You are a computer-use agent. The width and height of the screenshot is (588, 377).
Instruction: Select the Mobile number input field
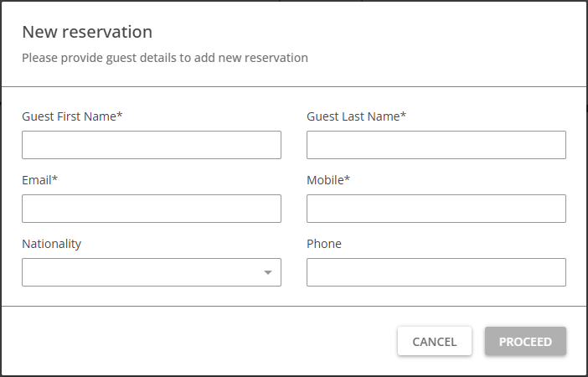[436, 209]
